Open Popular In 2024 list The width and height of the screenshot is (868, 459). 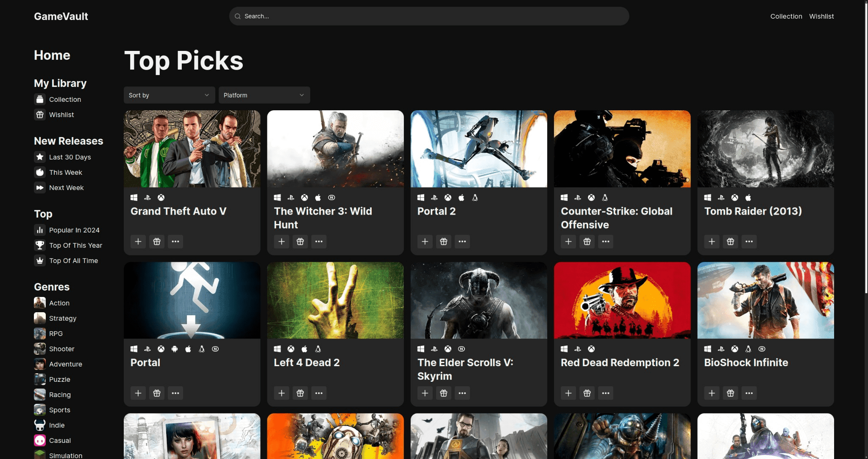pyautogui.click(x=74, y=230)
